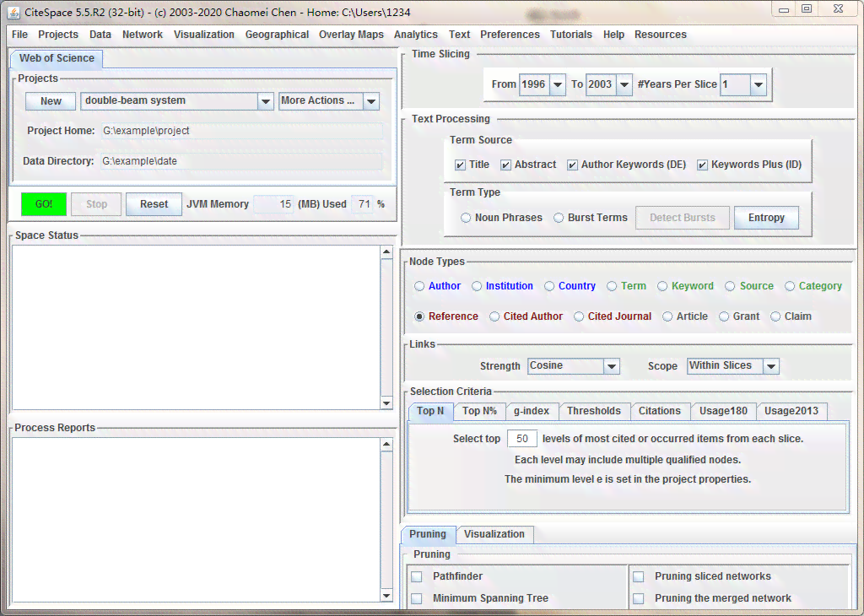Open the Visualization menu
This screenshot has height=616, width=864.
click(204, 34)
